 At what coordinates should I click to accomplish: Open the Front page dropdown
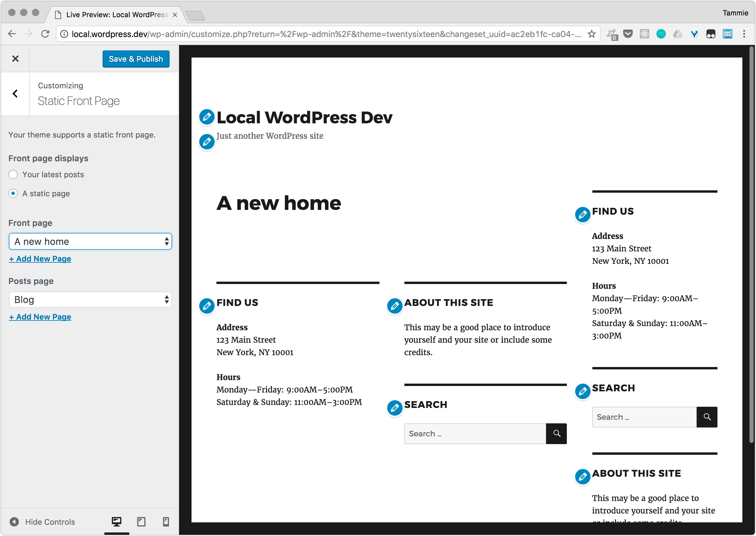pyautogui.click(x=90, y=242)
